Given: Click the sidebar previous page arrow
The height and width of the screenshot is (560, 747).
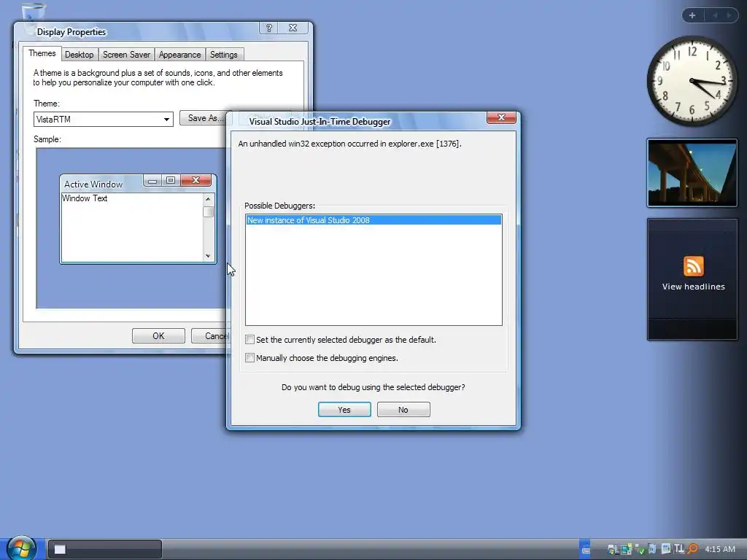Looking at the screenshot, I should [x=715, y=15].
